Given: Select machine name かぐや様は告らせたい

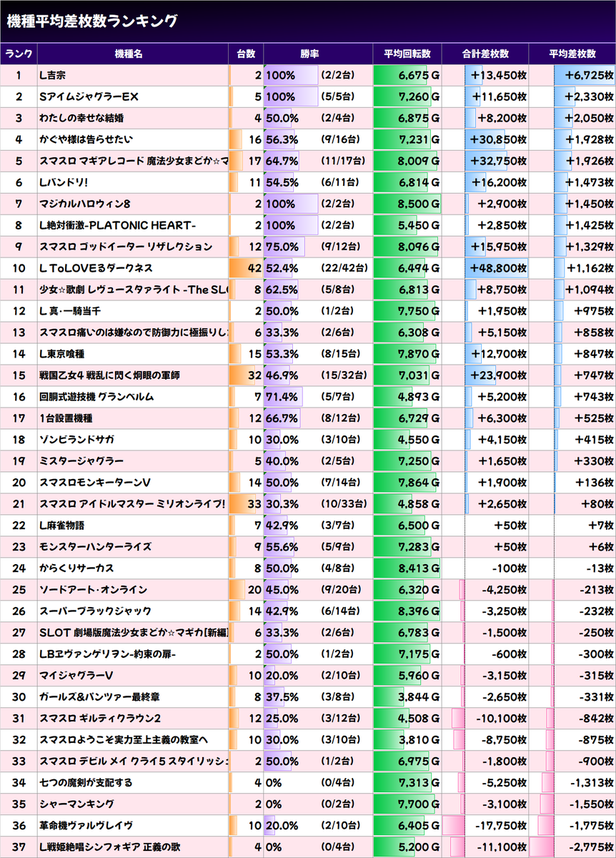Looking at the screenshot, I should pos(86,139).
